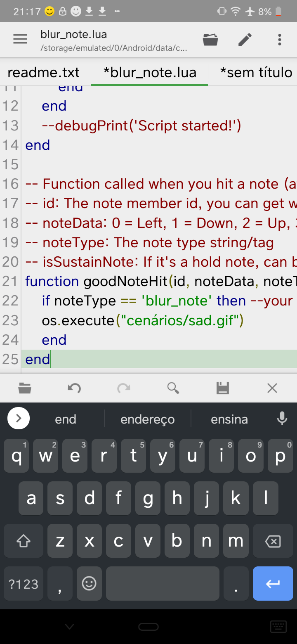
Task: Redo the reverted change
Action: [124, 388]
